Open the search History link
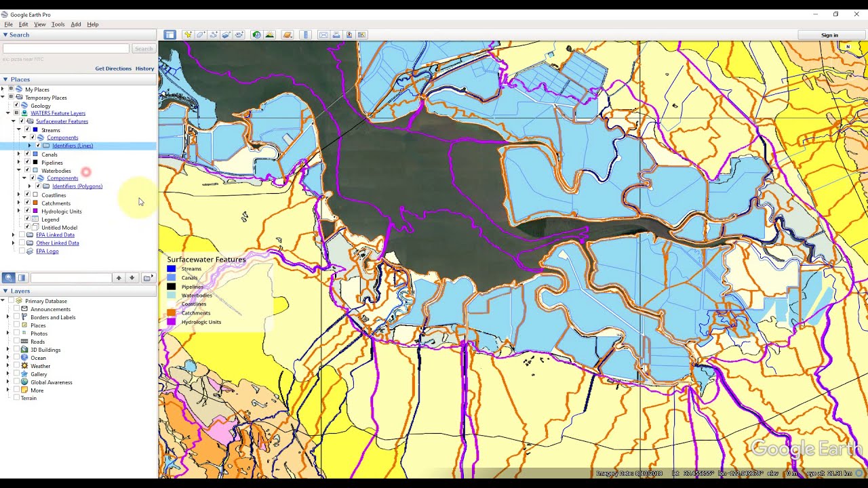The height and width of the screenshot is (488, 868). click(x=144, y=68)
